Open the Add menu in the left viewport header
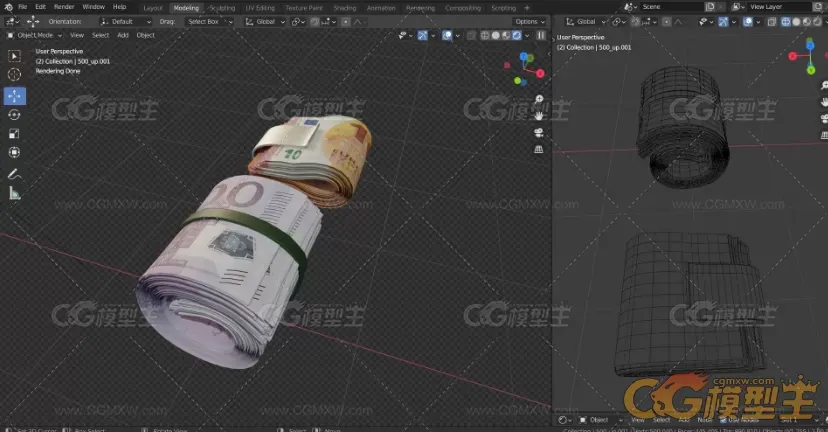The height and width of the screenshot is (432, 828). click(123, 35)
